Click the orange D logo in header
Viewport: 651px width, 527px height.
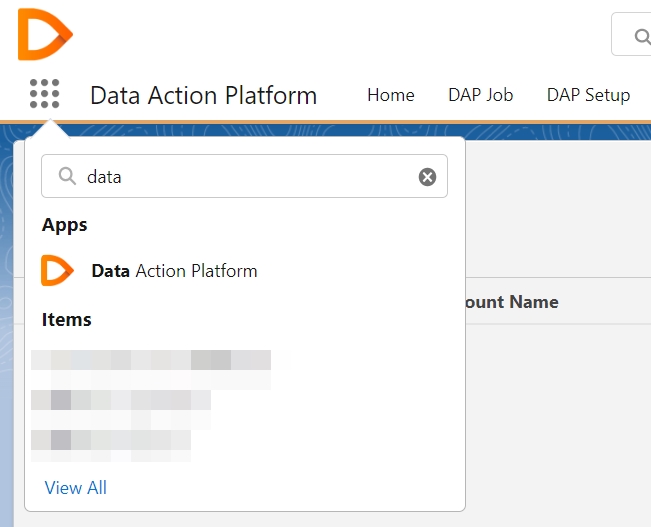(45, 34)
